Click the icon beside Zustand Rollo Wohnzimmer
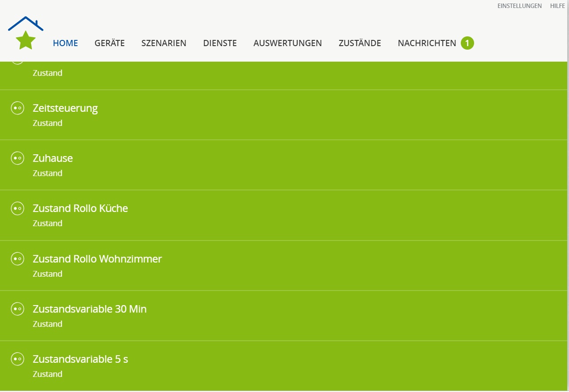 pyautogui.click(x=17, y=259)
